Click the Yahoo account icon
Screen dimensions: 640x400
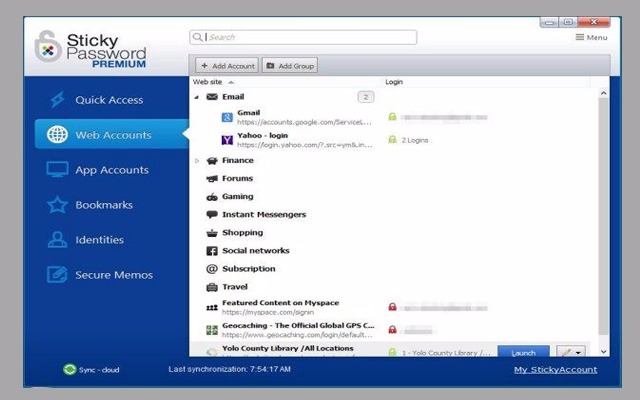[227, 140]
